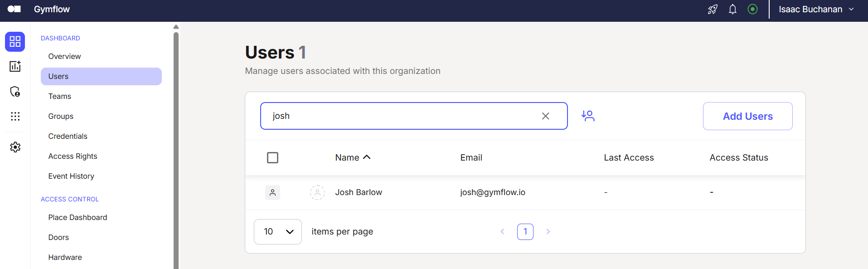Click the Access Status column header
868x269 pixels.
[x=739, y=157]
